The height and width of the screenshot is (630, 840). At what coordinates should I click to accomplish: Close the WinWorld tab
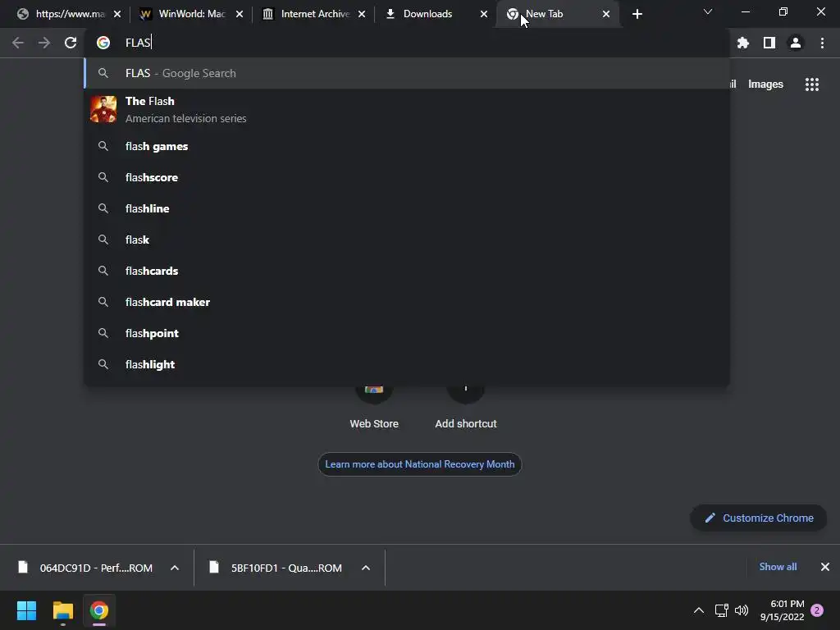240,14
